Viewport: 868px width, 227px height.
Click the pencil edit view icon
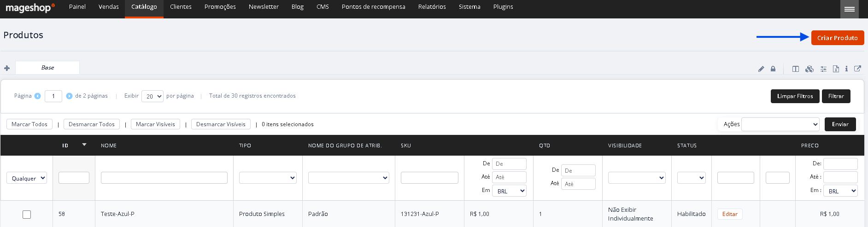pos(761,69)
